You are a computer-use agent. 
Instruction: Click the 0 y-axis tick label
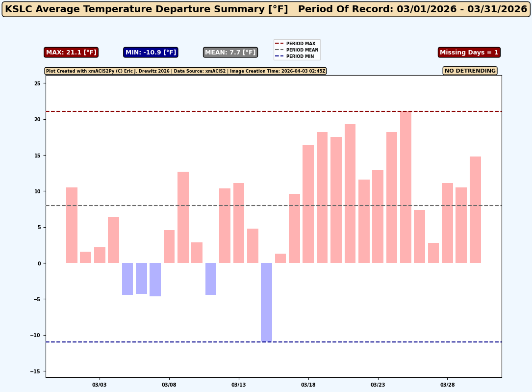(39, 263)
